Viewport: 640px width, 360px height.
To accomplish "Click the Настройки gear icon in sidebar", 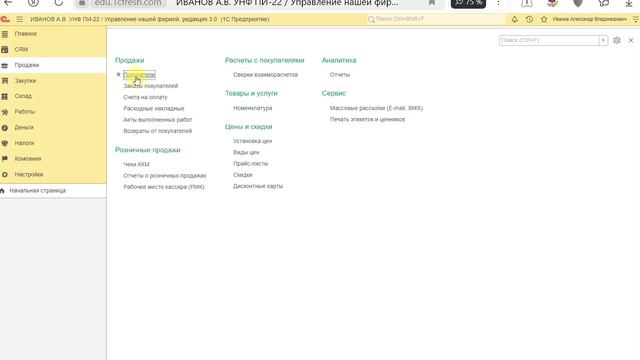I will [5, 174].
